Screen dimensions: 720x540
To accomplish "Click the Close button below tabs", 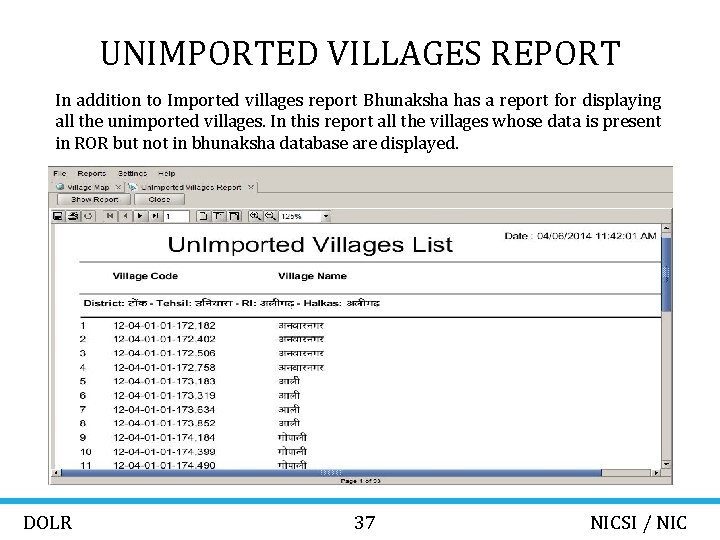I will 159,200.
